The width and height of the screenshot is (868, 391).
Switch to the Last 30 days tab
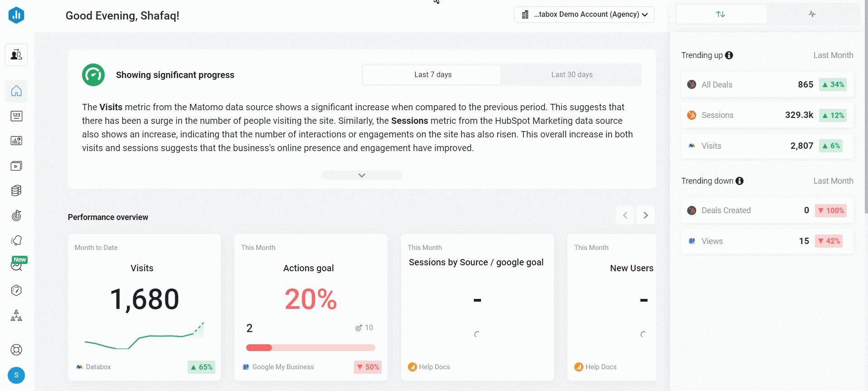(x=572, y=74)
